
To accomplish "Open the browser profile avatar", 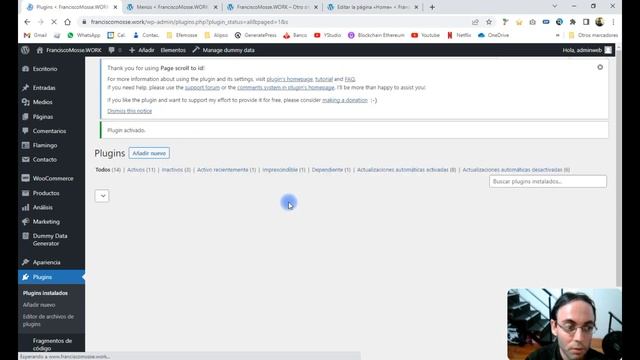I will pyautogui.click(x=599, y=22).
